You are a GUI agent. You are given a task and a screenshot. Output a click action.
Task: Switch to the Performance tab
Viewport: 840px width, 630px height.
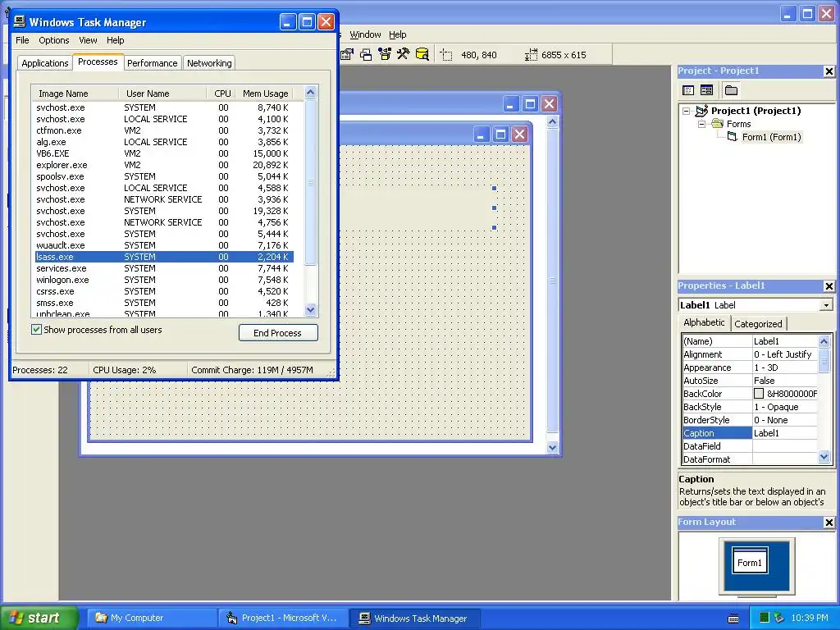pos(152,62)
